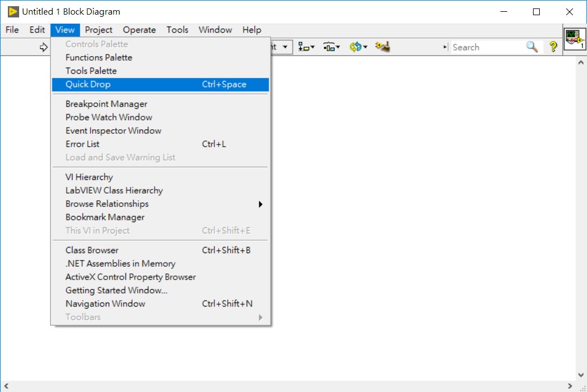Click the LabVIEW logo in the title bar
The height and width of the screenshot is (392, 587).
click(x=13, y=12)
